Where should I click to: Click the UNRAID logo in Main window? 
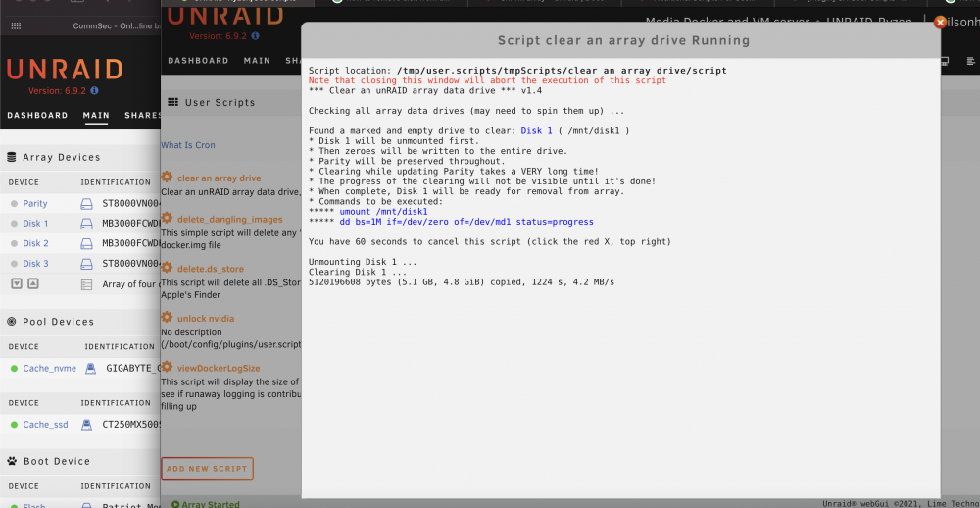(x=65, y=69)
